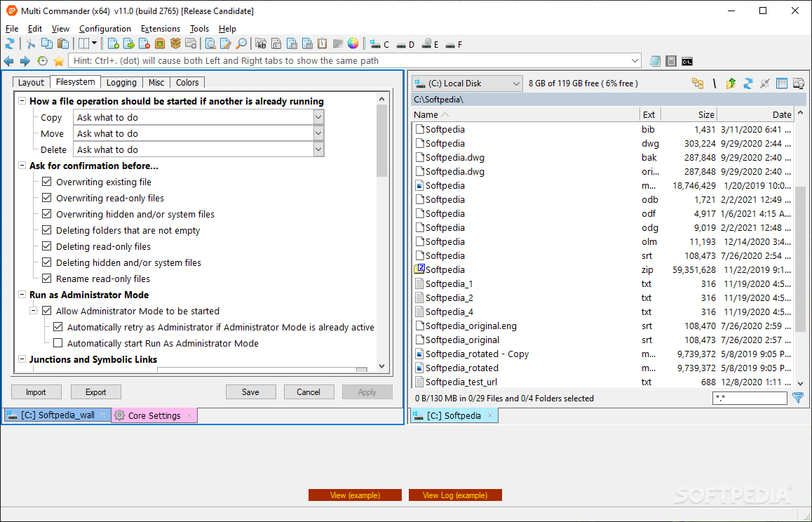Click the search magnifying glass icon

241,44
